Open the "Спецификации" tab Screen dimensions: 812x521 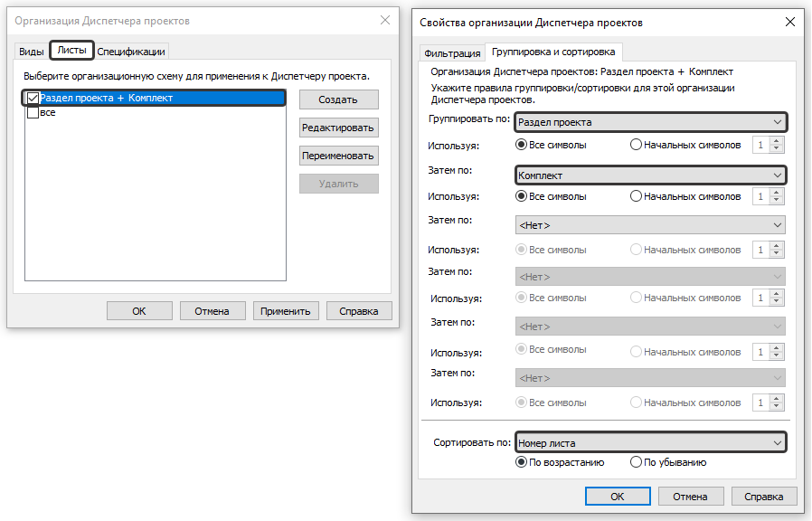pyautogui.click(x=131, y=52)
